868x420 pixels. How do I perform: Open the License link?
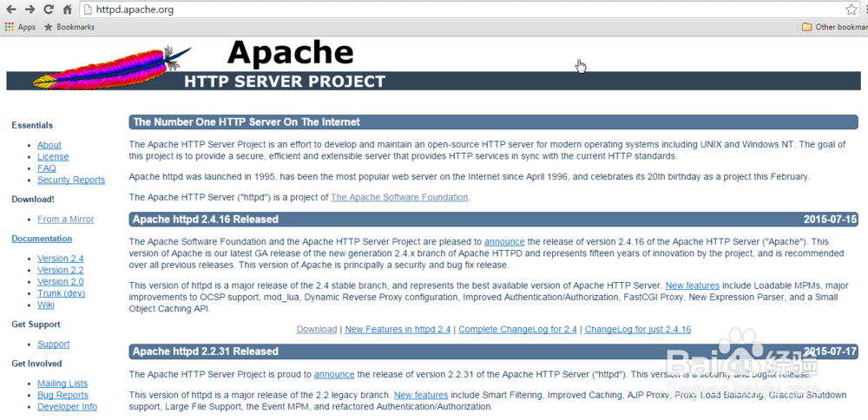(53, 156)
